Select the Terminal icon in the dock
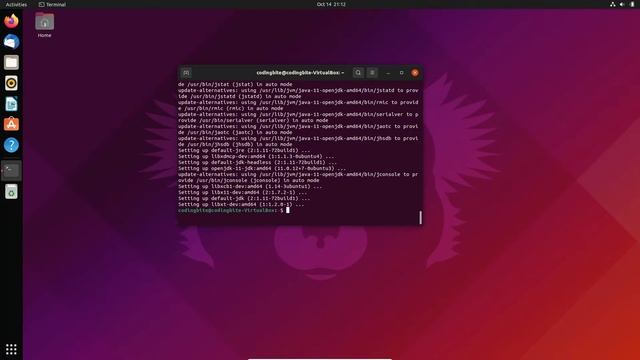The image size is (640, 360). click(11, 170)
